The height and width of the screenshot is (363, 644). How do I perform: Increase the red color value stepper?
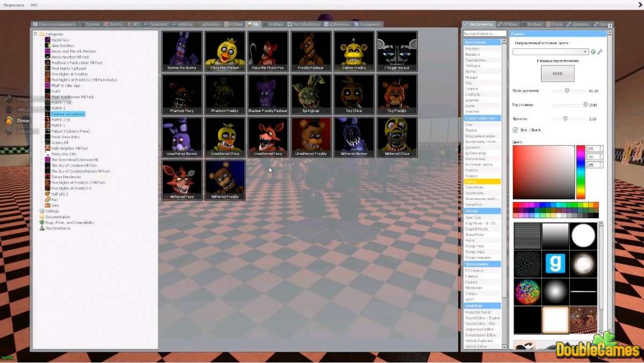pyautogui.click(x=601, y=147)
